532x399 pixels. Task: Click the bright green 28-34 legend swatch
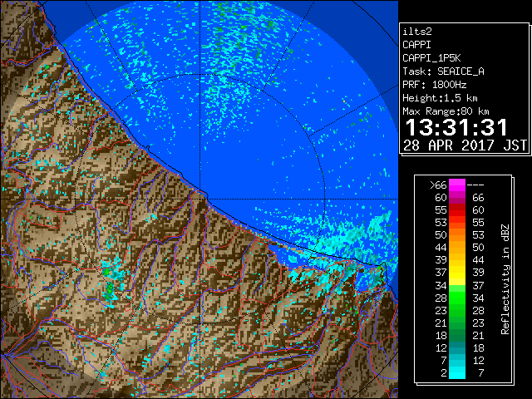click(x=457, y=298)
